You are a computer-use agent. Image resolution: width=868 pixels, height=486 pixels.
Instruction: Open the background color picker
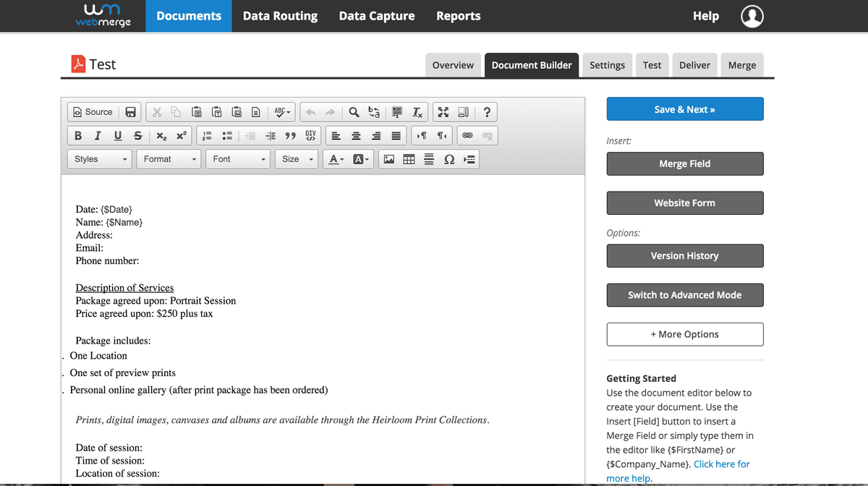360,159
